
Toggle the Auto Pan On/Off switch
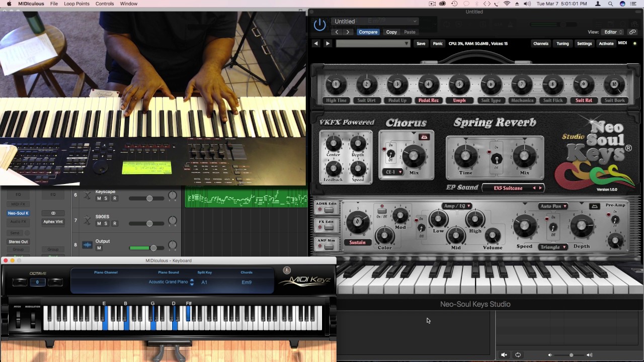(552, 227)
